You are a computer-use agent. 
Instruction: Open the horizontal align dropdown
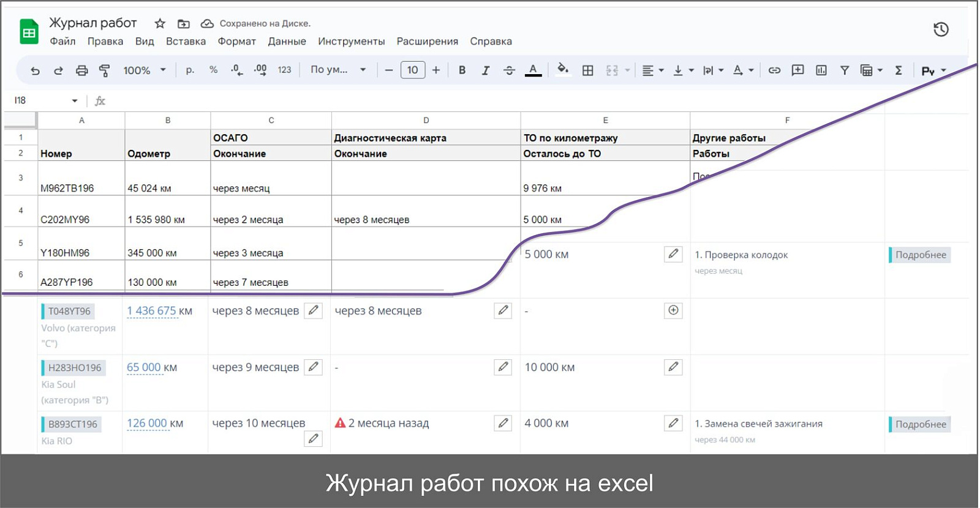[x=653, y=70]
